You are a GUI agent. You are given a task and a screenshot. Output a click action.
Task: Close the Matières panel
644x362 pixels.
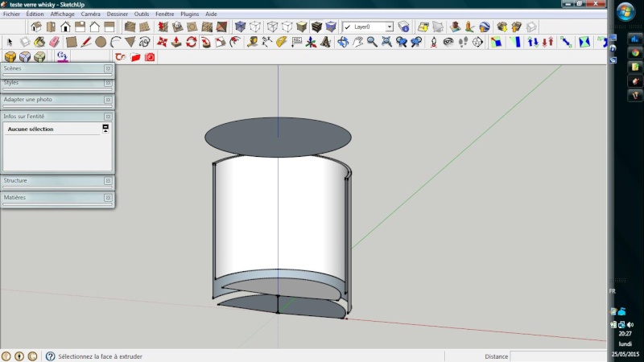[x=108, y=198]
